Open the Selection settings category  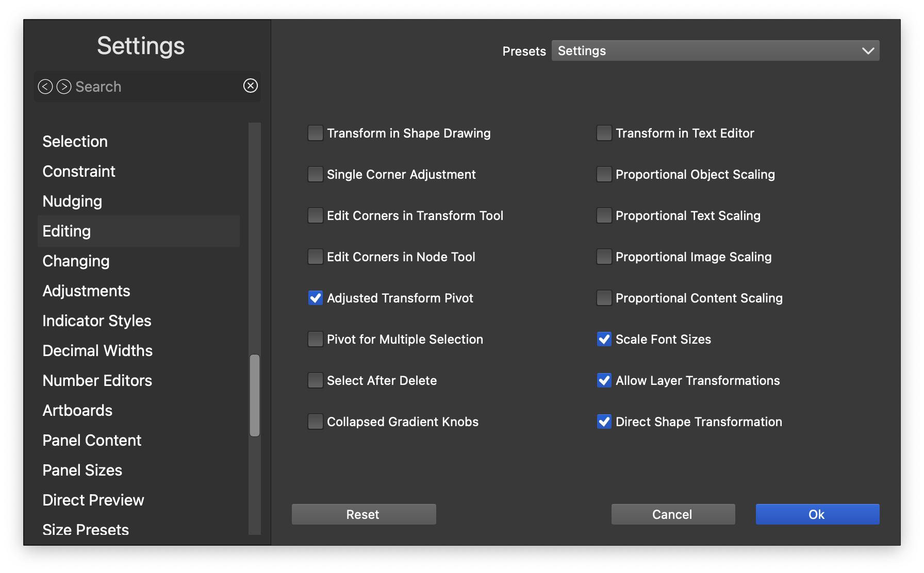[x=75, y=141]
